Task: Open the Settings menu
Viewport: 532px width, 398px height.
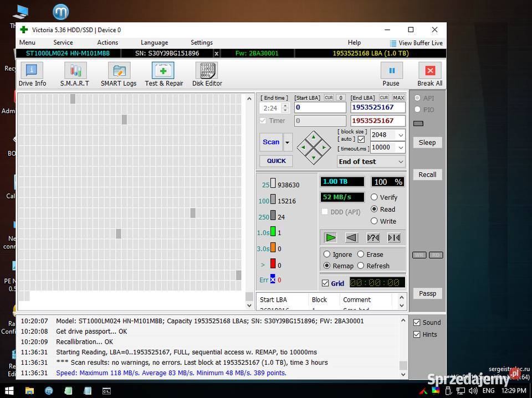Action: [202, 43]
